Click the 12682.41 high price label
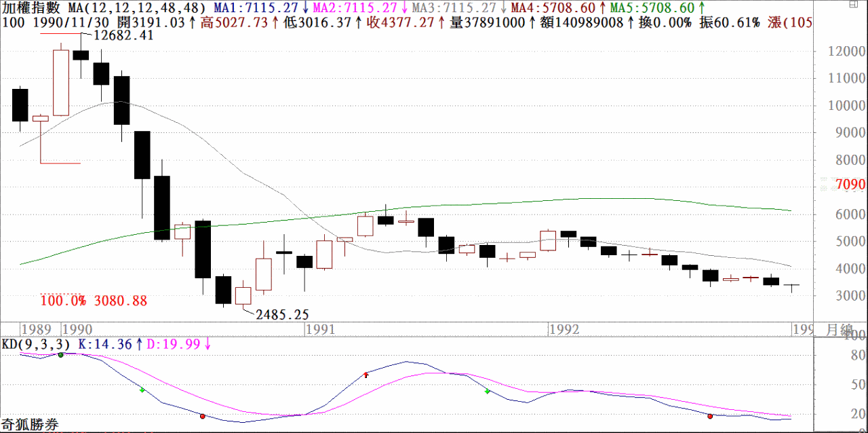This screenshot has width=868, height=433. [123, 35]
